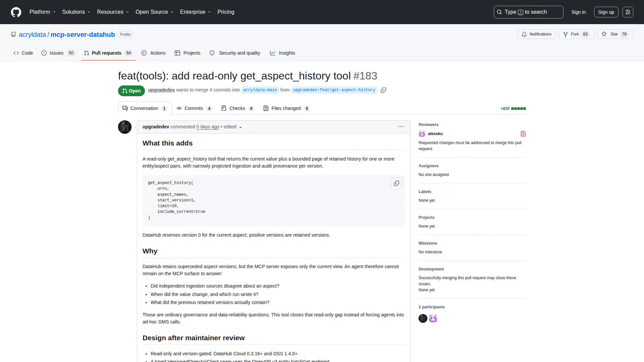Click the Labels sidebar heading
This screenshot has width=644, height=362.
[x=425, y=192]
